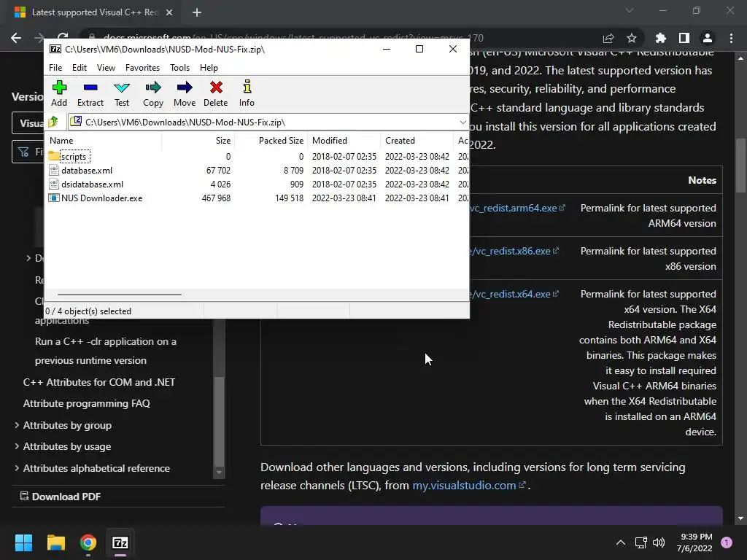Open the notification badge in tray
747x560 pixels.
[x=727, y=542]
